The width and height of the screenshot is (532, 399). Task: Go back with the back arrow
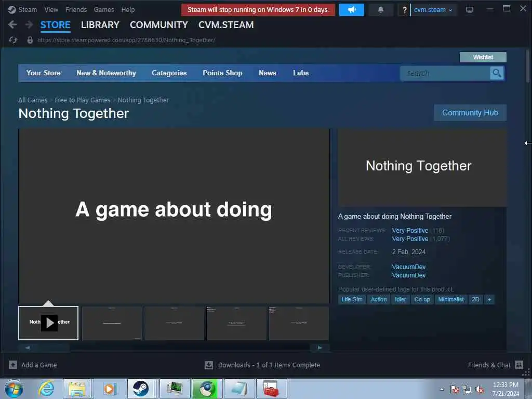pos(12,24)
